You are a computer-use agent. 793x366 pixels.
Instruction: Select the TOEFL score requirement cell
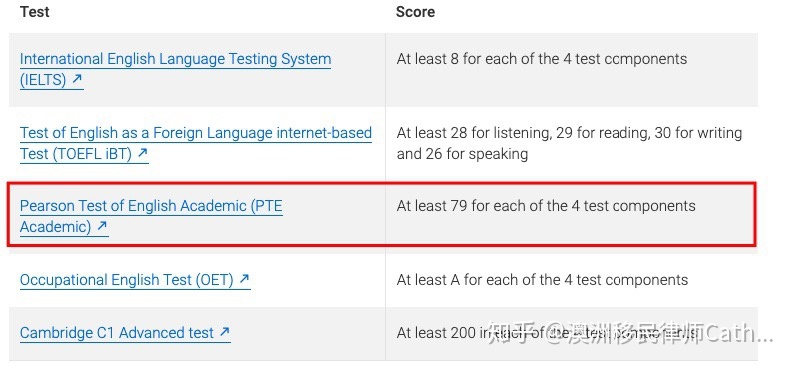(569, 143)
